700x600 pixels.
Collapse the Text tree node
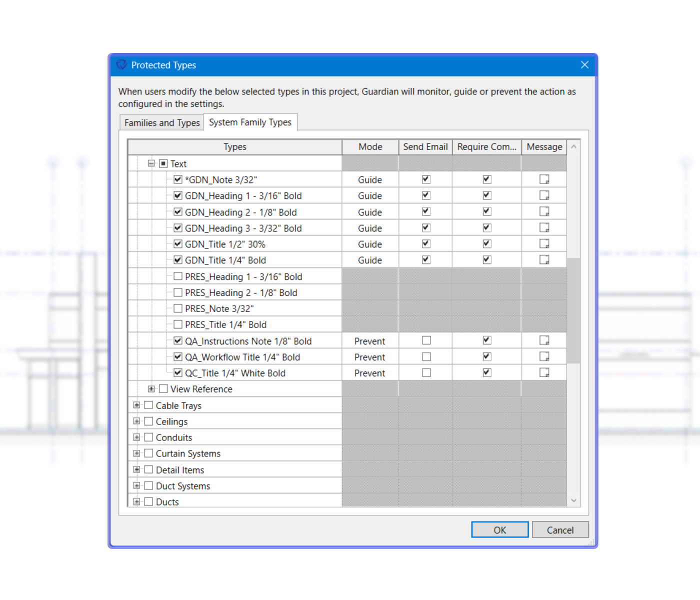pyautogui.click(x=151, y=163)
